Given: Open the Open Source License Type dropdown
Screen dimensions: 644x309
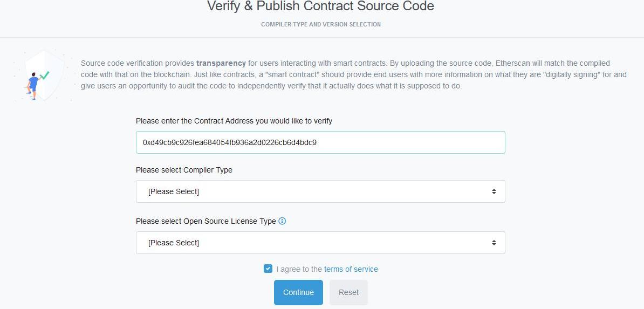Looking at the screenshot, I should [x=320, y=243].
